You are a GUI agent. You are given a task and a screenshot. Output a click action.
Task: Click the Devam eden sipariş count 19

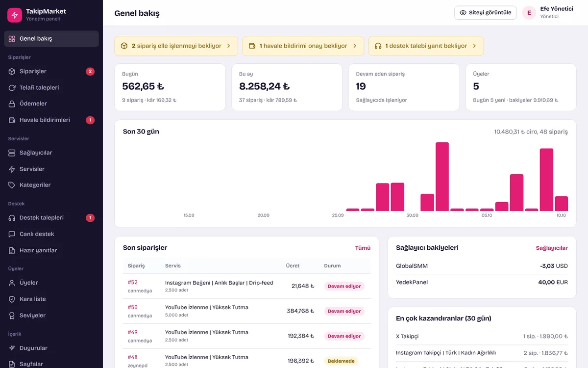[x=361, y=86]
